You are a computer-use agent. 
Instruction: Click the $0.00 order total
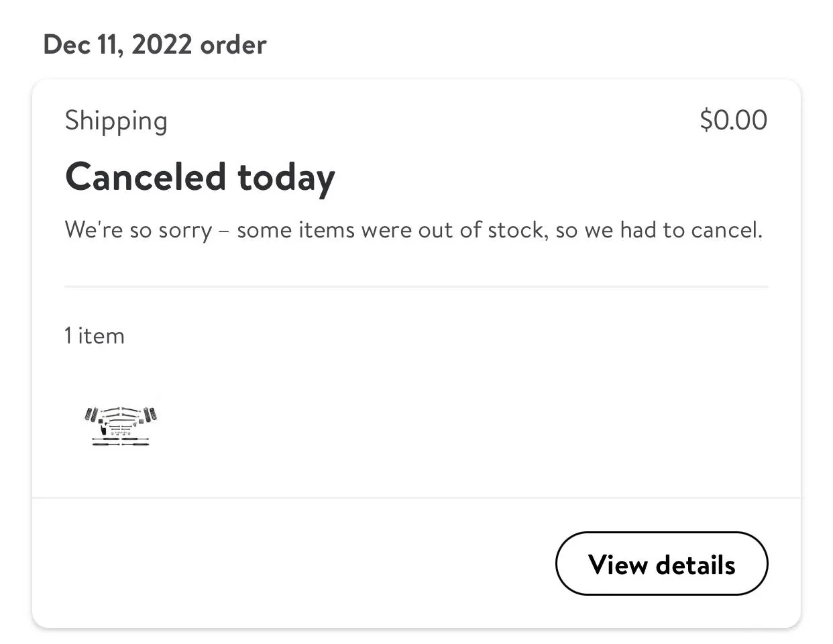pyautogui.click(x=733, y=120)
